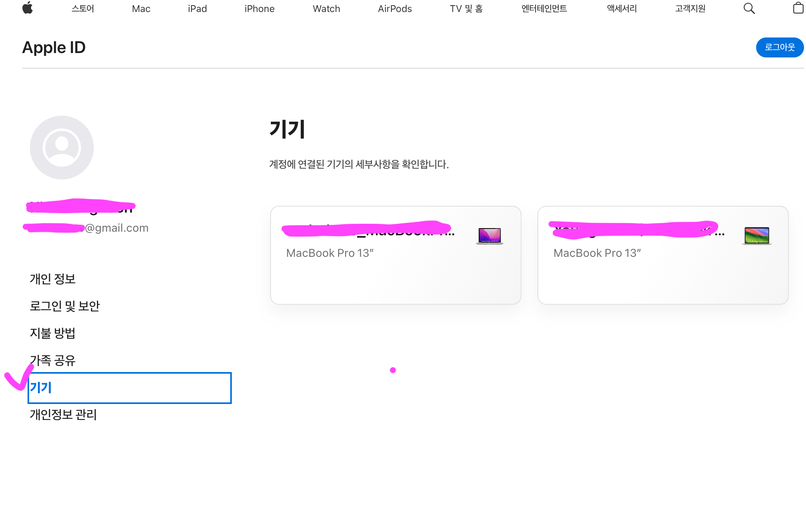Go to iPad navigation link
Screen dimensions: 806x532
197,8
